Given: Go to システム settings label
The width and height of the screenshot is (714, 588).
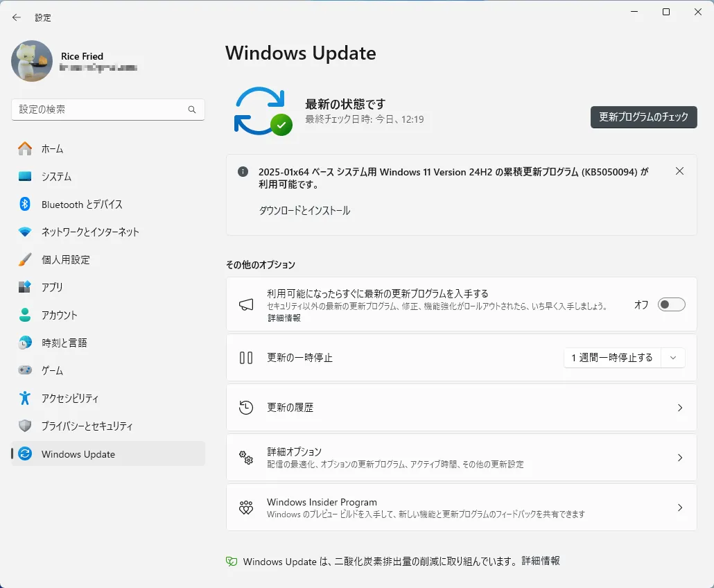Looking at the screenshot, I should click(56, 177).
